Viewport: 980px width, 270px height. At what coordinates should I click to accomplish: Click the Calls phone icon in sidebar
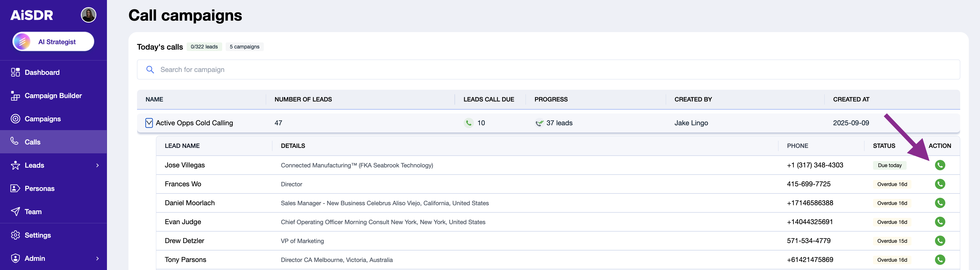pos(14,141)
